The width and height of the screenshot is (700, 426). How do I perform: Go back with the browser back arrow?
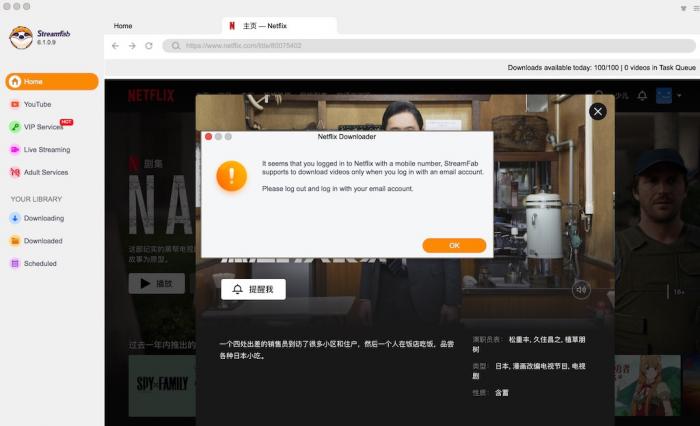(x=115, y=46)
